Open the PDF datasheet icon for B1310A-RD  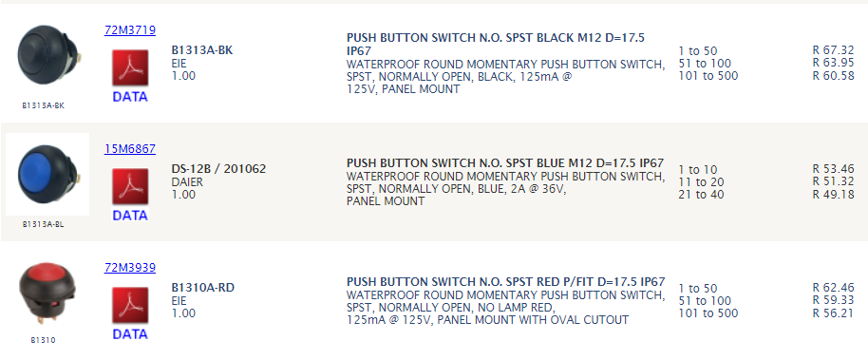pyautogui.click(x=130, y=305)
